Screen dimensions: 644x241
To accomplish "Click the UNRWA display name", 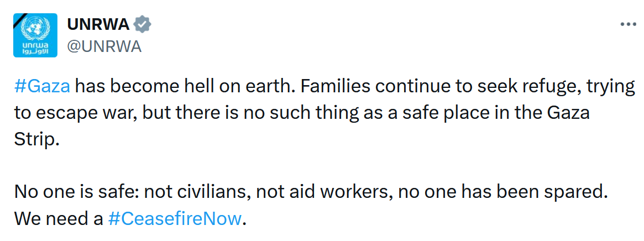I will point(98,25).
